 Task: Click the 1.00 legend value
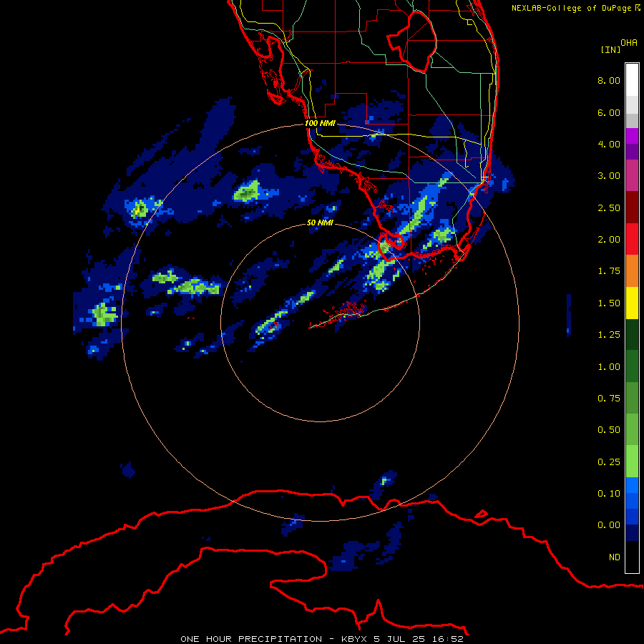point(609,367)
